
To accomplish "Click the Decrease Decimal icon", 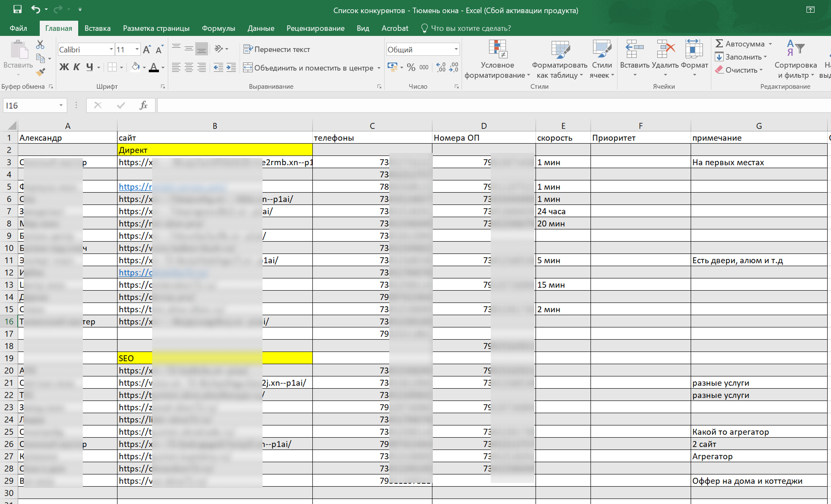I will pos(454,67).
